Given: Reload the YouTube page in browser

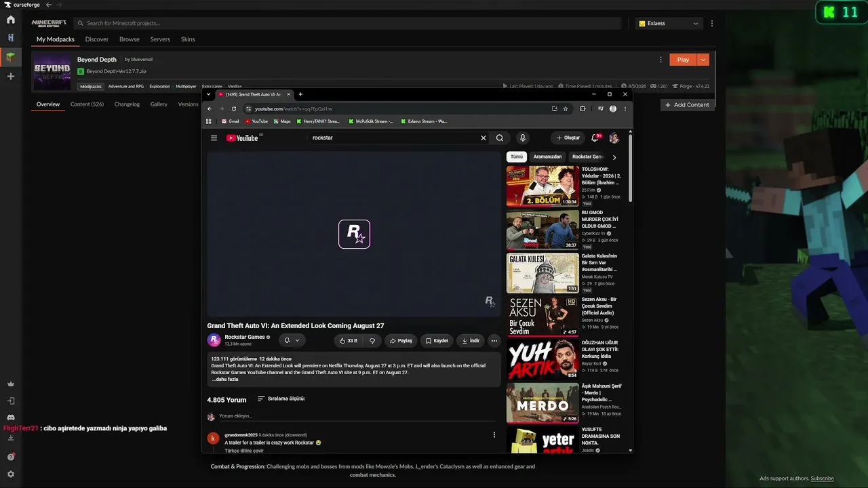Looking at the screenshot, I should 234,108.
